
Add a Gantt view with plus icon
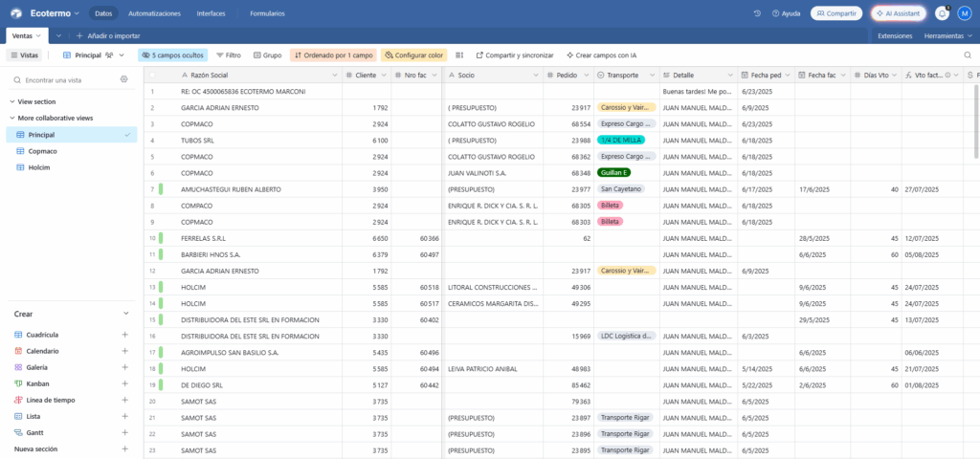tap(125, 432)
